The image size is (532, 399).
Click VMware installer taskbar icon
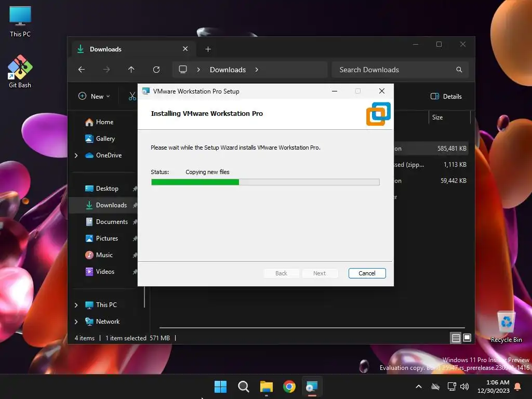pos(312,387)
